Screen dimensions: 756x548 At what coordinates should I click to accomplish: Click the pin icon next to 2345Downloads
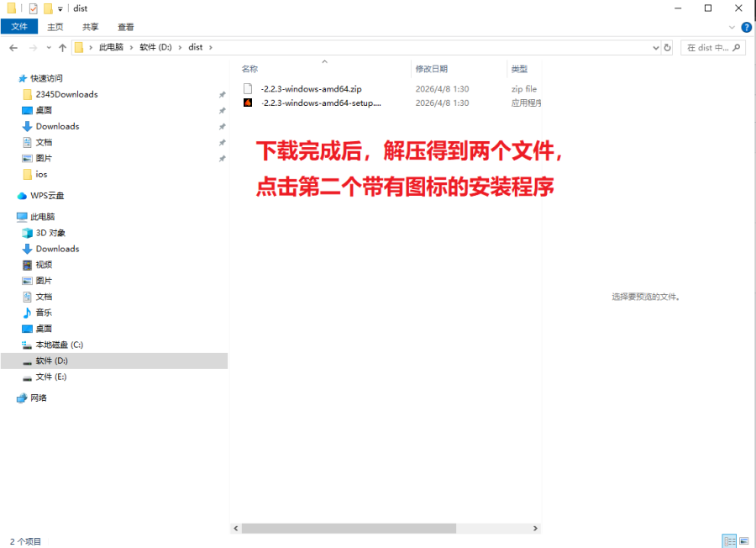pyautogui.click(x=222, y=94)
